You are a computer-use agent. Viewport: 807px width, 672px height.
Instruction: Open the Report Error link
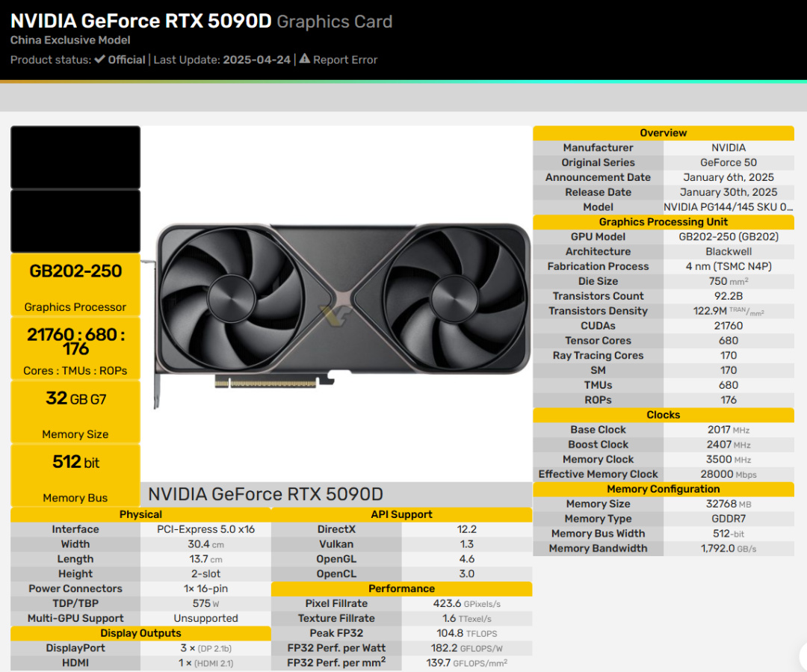pos(344,60)
